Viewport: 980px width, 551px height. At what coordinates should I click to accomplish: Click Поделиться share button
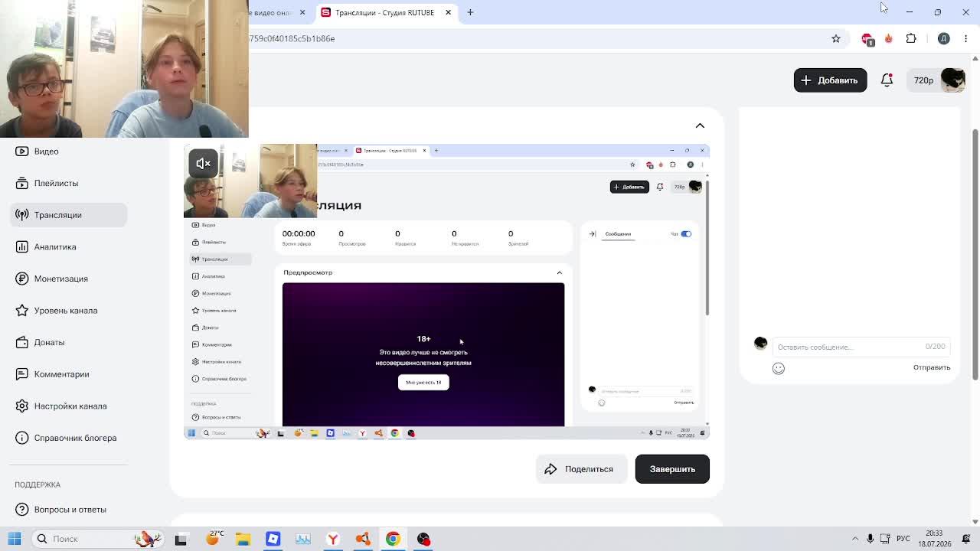pos(581,469)
